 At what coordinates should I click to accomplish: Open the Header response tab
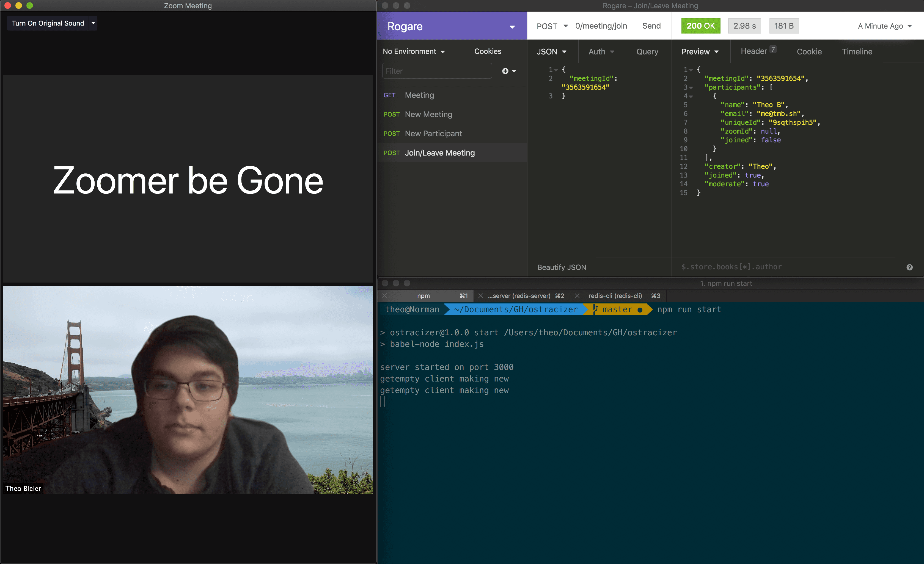[x=754, y=51]
